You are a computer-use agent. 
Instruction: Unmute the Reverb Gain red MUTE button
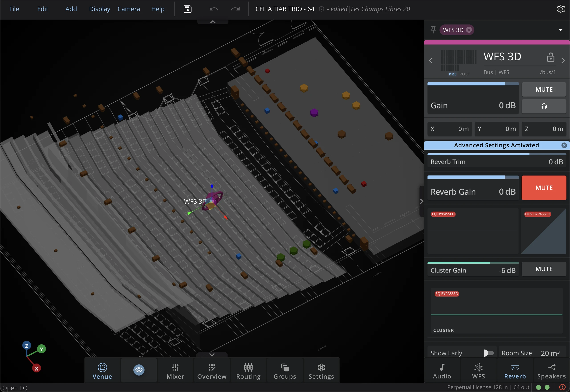(x=544, y=188)
